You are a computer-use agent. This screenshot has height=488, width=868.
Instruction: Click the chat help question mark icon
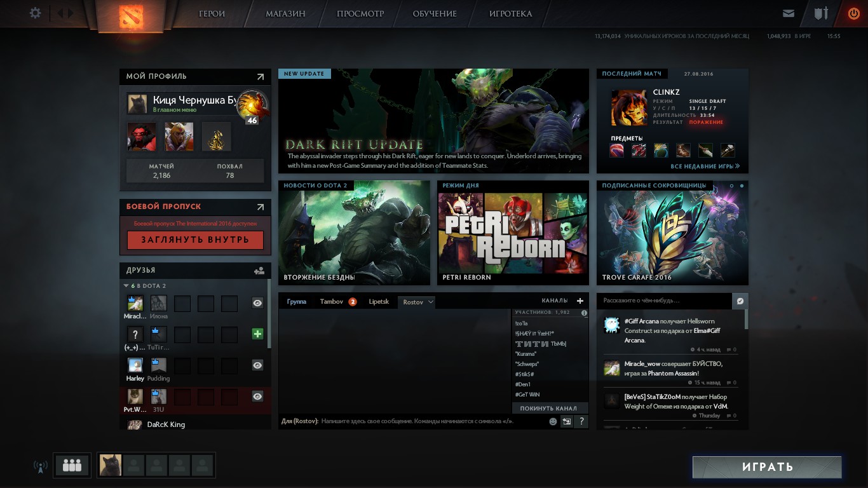[581, 421]
